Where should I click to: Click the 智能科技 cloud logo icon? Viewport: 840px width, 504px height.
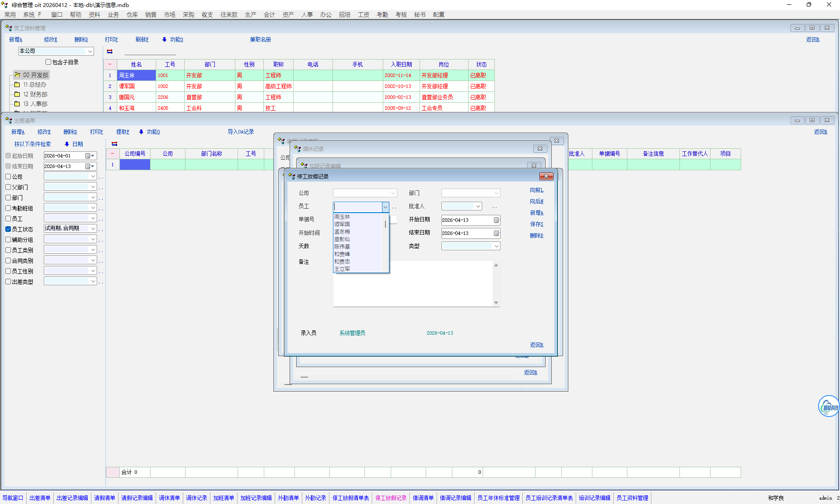[829, 406]
